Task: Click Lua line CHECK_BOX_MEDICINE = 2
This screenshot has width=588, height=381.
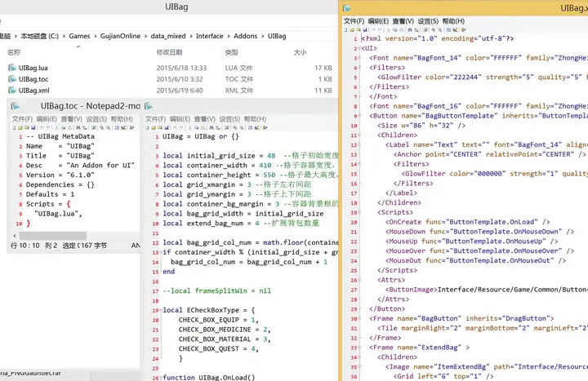Action: (x=225, y=330)
